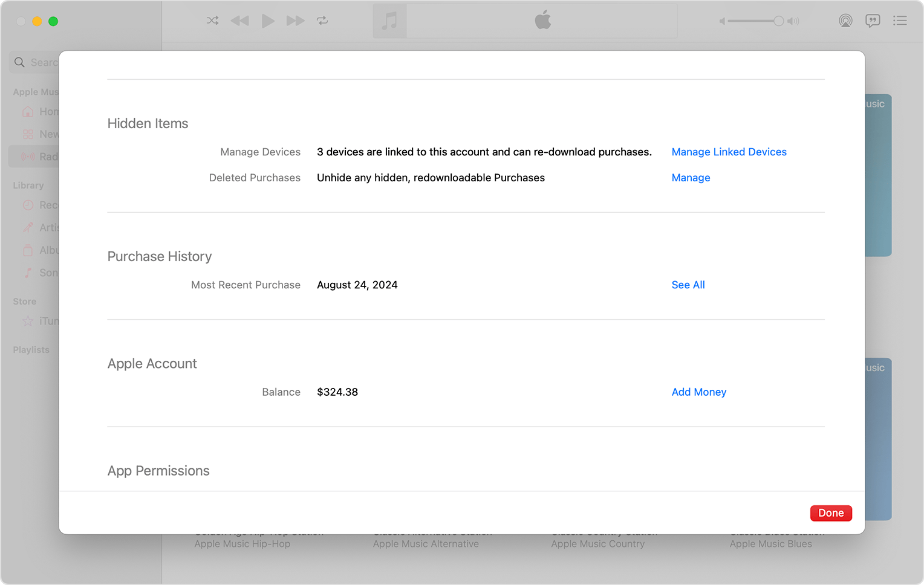Click See All next to Most Recent Purchase
924x585 pixels.
(x=688, y=285)
